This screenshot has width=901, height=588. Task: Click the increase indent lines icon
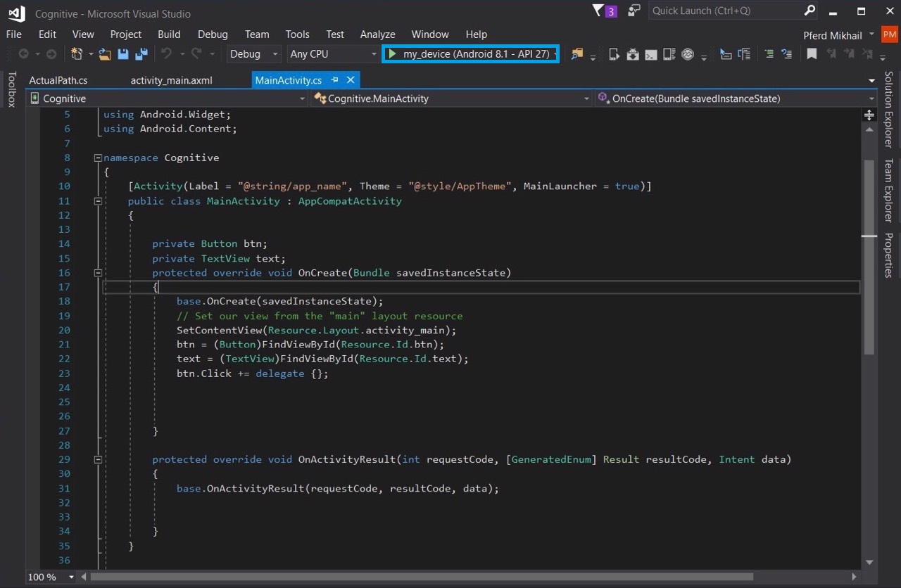coord(769,54)
